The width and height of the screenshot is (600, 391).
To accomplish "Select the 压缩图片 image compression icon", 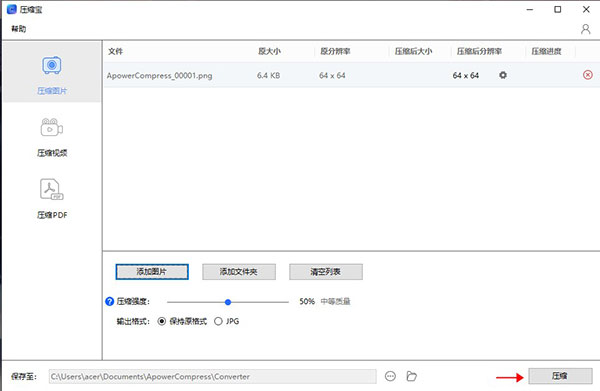I will [x=52, y=65].
